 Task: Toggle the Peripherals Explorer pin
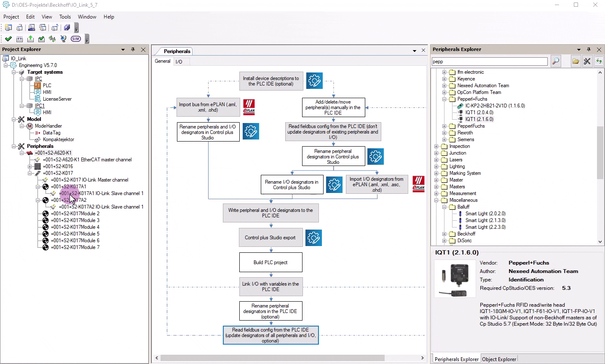[x=589, y=49]
